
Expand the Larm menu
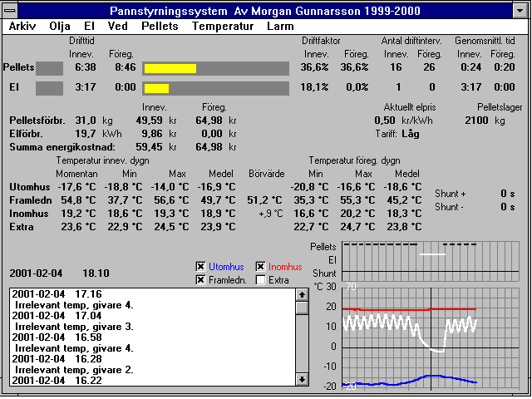click(x=281, y=26)
